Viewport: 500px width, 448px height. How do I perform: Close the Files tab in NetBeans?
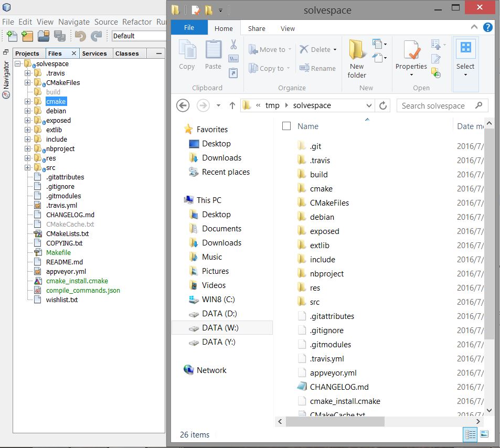(73, 54)
